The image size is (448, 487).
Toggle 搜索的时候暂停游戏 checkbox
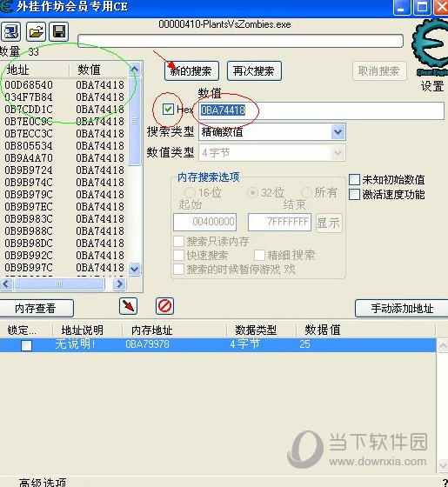coord(179,269)
